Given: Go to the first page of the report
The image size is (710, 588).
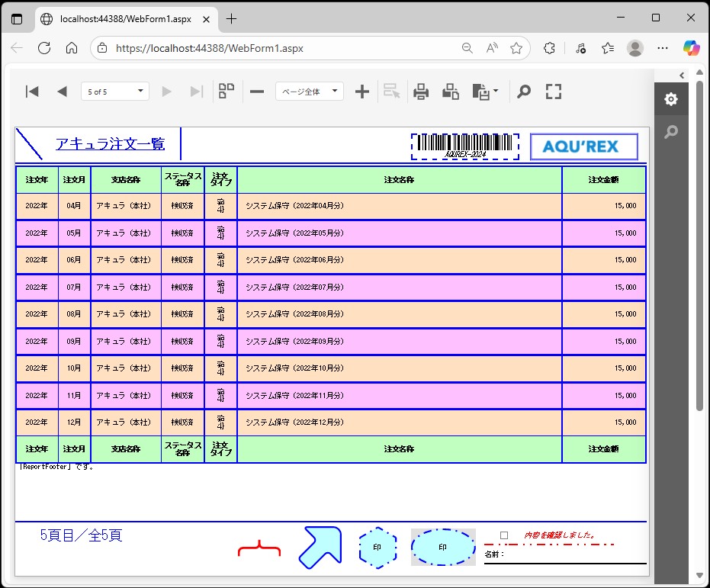Looking at the screenshot, I should [x=32, y=92].
